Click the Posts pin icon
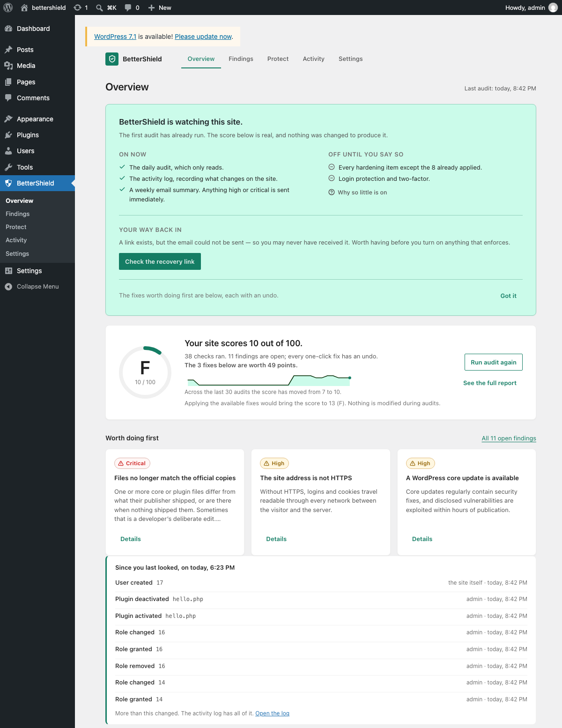The height and width of the screenshot is (728, 562). click(x=8, y=50)
